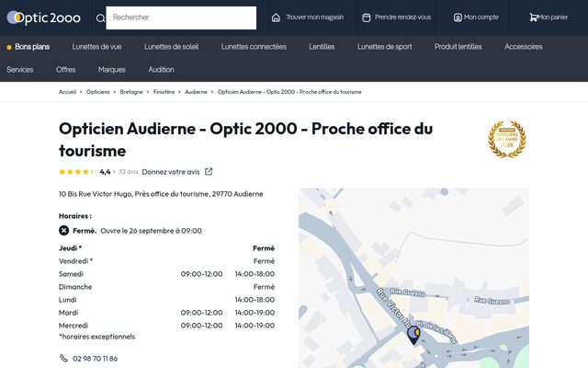Viewport: 588px width, 368px height.
Task: Go to Opticiens breadcrumb
Action: [x=98, y=92]
